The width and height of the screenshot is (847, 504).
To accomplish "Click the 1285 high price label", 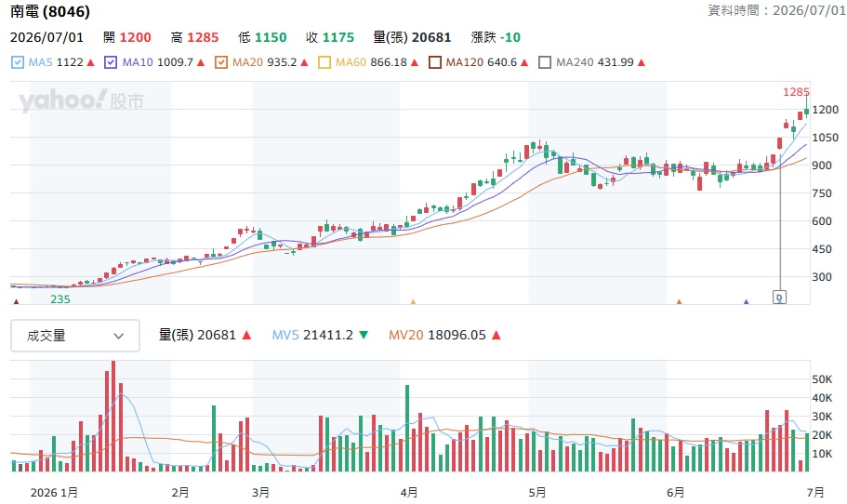I will click(796, 92).
